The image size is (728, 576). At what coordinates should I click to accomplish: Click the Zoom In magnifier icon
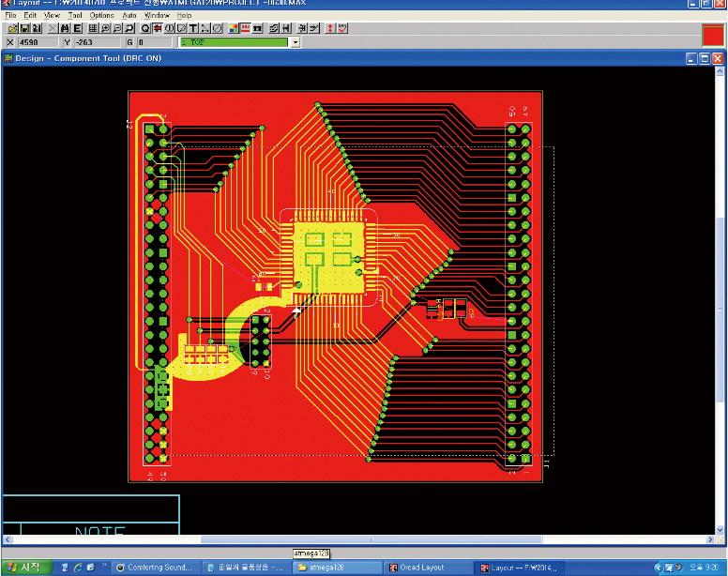point(105,28)
